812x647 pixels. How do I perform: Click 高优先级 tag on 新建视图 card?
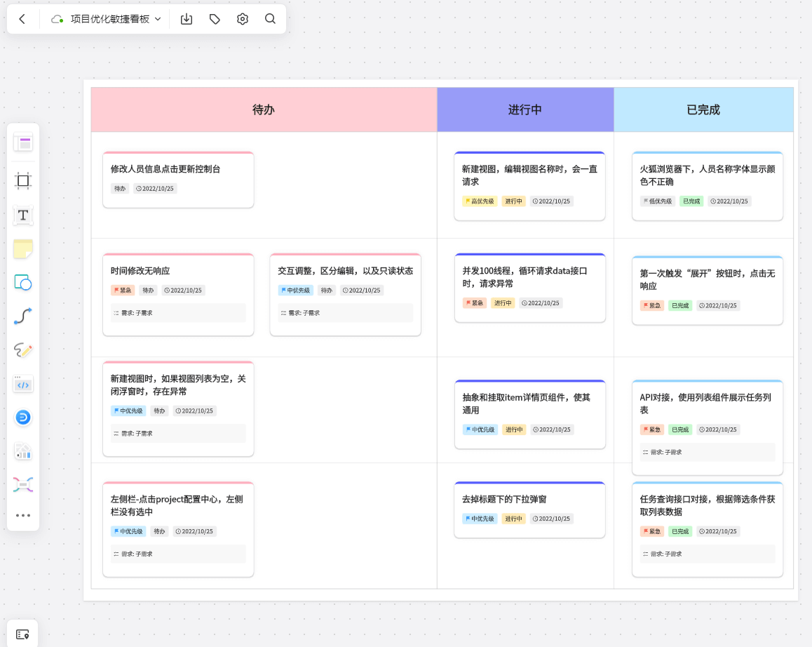pyautogui.click(x=480, y=201)
